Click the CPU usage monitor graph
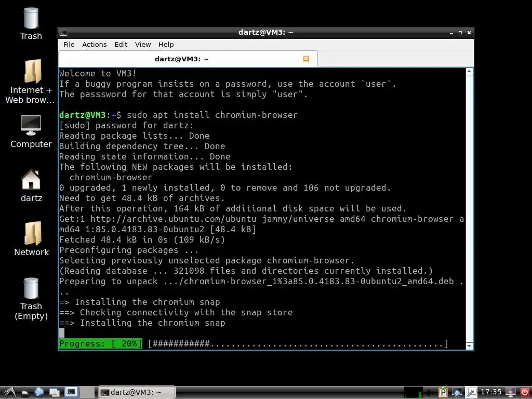This screenshot has width=532, height=399. [414, 392]
